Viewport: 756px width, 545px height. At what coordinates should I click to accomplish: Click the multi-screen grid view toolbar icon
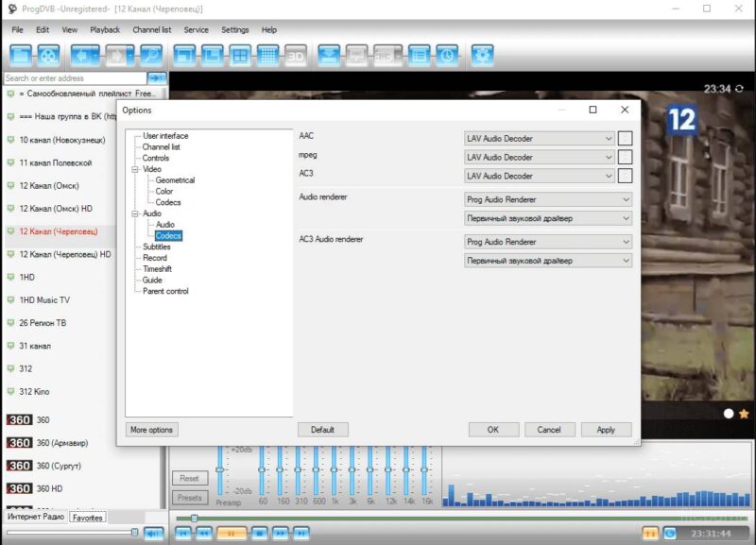240,55
